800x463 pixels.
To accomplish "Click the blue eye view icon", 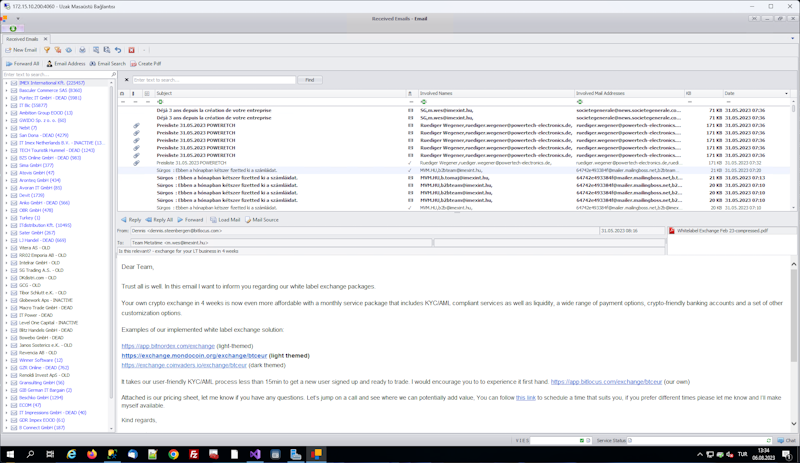I will tap(69, 50).
